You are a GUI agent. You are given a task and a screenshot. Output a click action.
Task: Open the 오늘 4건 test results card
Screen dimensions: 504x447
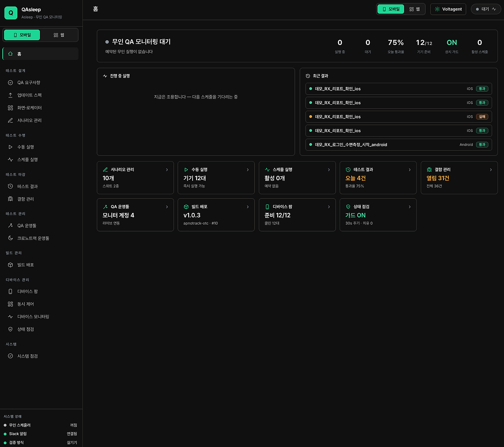pyautogui.click(x=378, y=178)
